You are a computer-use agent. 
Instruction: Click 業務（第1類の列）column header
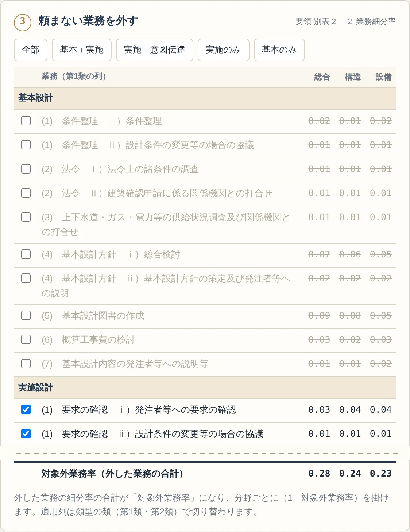[74, 76]
